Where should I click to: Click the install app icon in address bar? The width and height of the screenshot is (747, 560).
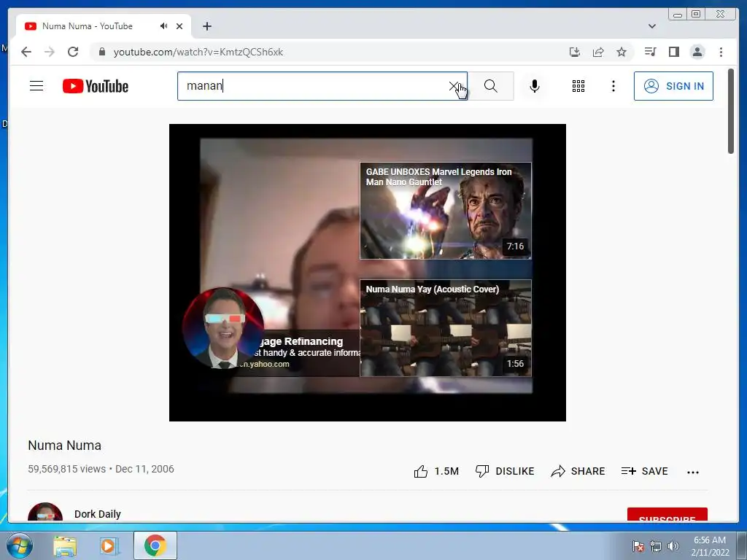point(575,52)
